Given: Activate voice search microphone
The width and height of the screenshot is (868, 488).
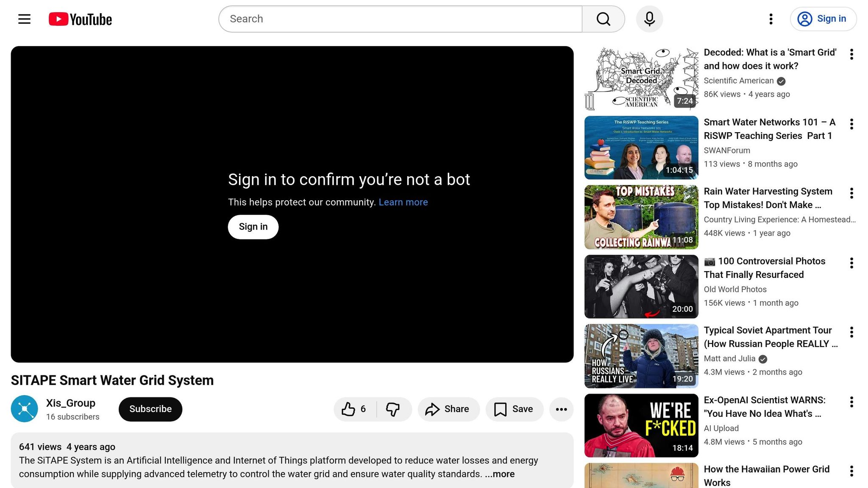Looking at the screenshot, I should point(649,19).
